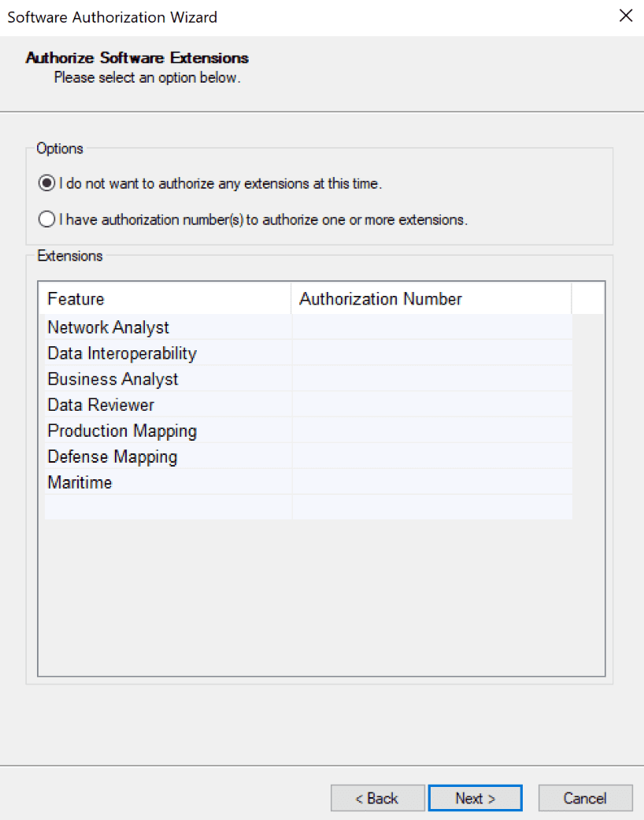Click the authorization number cell for Network Analyst
644x820 pixels.
[431, 327]
